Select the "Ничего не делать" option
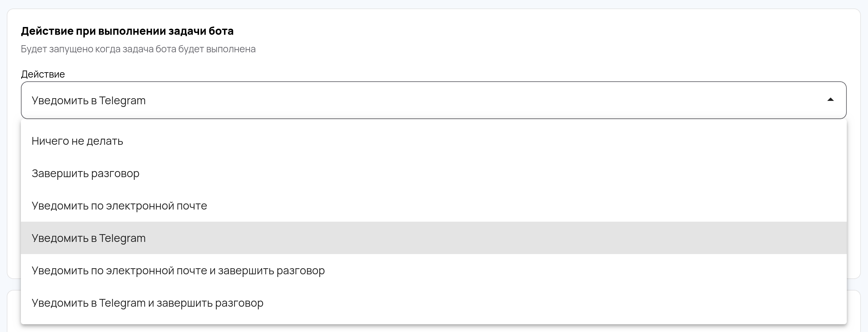The width and height of the screenshot is (868, 332). (77, 141)
